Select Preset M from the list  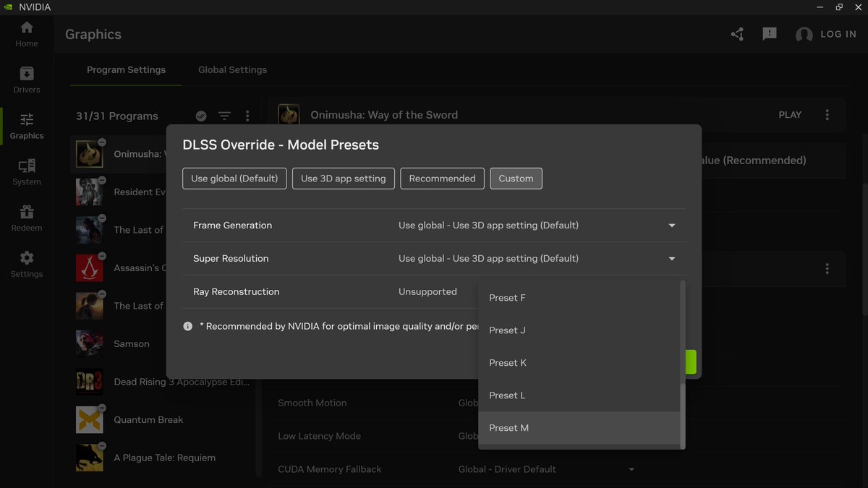[579, 428]
